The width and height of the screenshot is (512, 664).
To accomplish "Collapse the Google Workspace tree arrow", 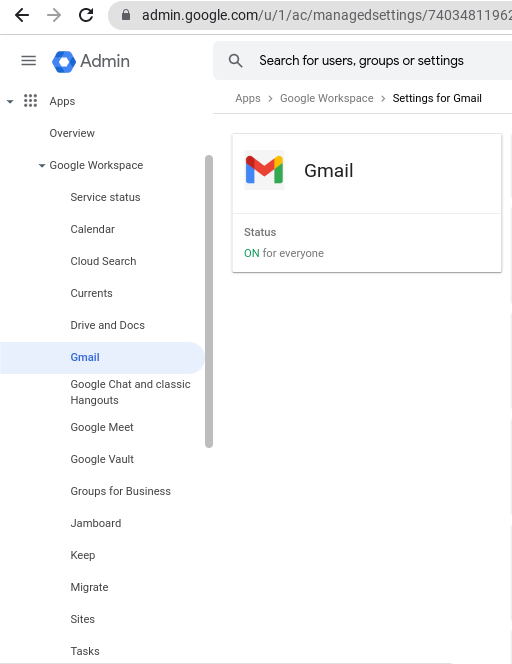I will pyautogui.click(x=42, y=166).
